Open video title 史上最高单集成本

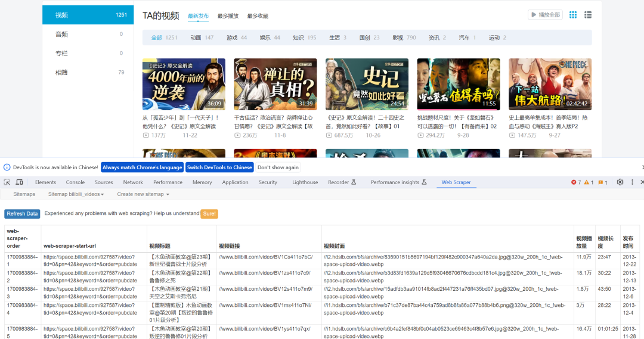pyautogui.click(x=549, y=122)
